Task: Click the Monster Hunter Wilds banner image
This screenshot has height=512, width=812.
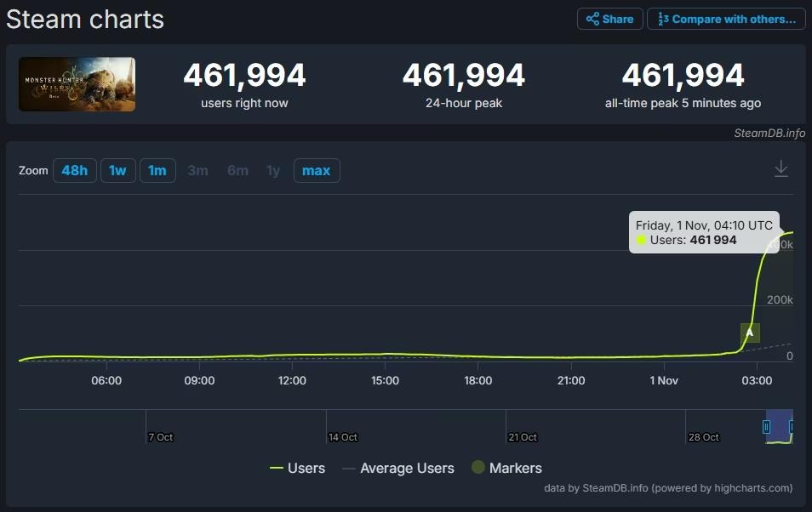Action: [x=77, y=83]
